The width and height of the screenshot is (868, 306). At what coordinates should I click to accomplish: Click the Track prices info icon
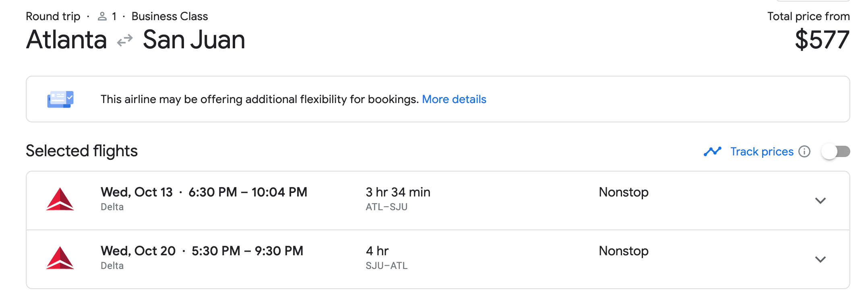point(804,151)
